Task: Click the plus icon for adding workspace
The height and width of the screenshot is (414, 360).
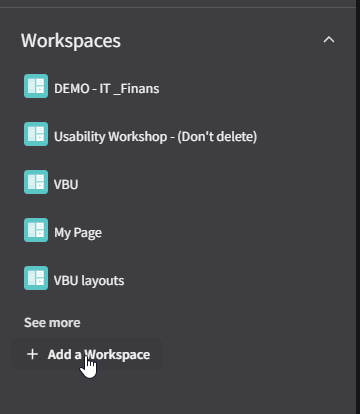Action: point(32,354)
